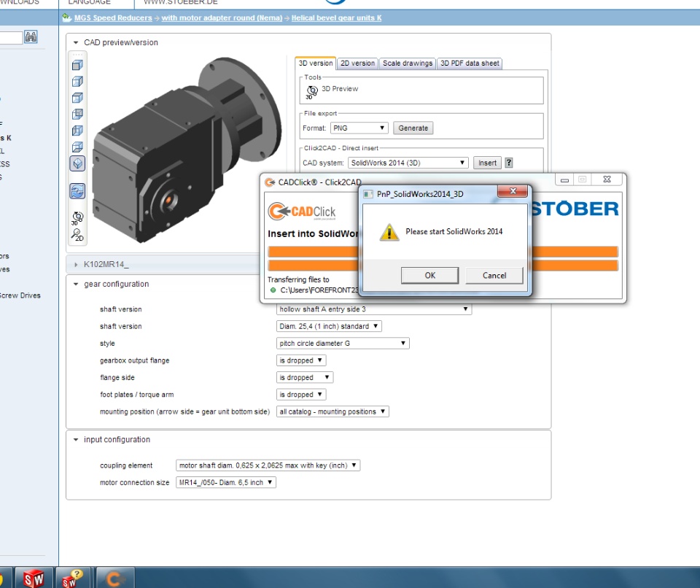700x588 pixels.
Task: Select the front-face view cube icon
Action: point(77,65)
